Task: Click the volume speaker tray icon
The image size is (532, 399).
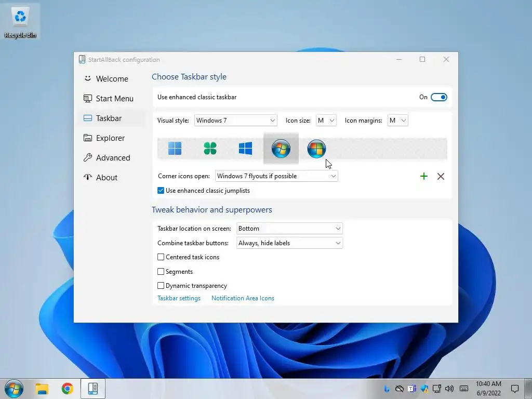Action: point(449,389)
